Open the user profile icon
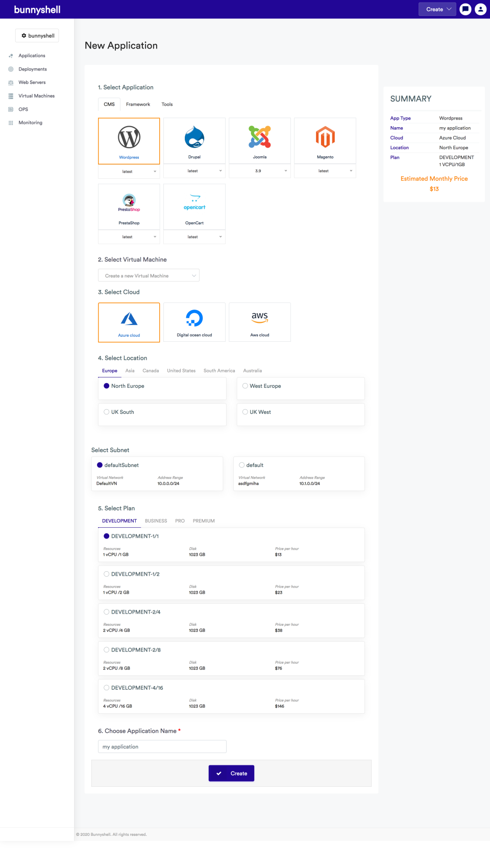The width and height of the screenshot is (490, 868). point(480,9)
